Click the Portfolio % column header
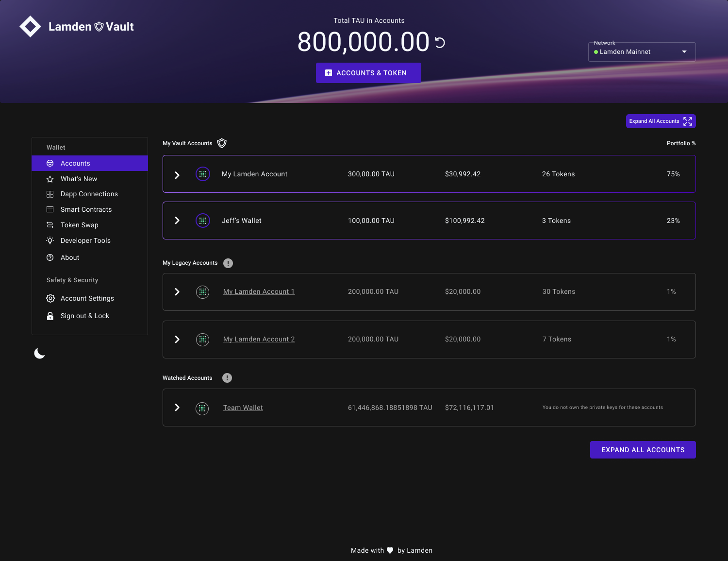The width and height of the screenshot is (728, 561). coord(681,143)
